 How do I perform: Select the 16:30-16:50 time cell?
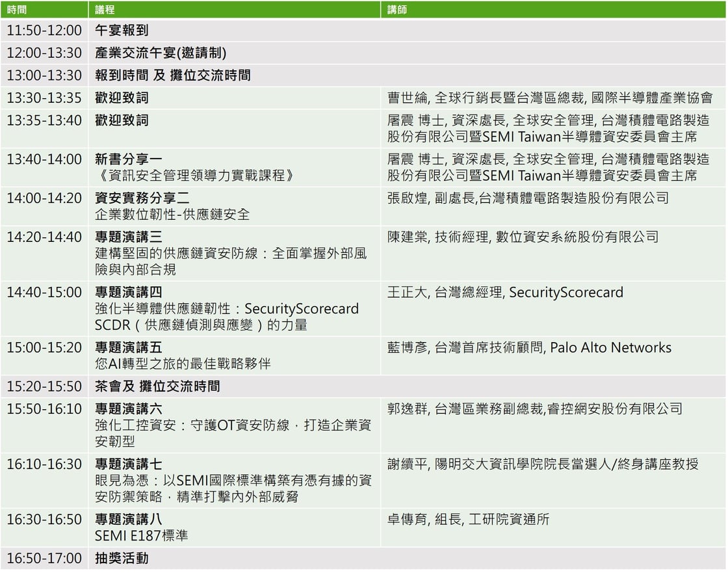click(x=44, y=528)
